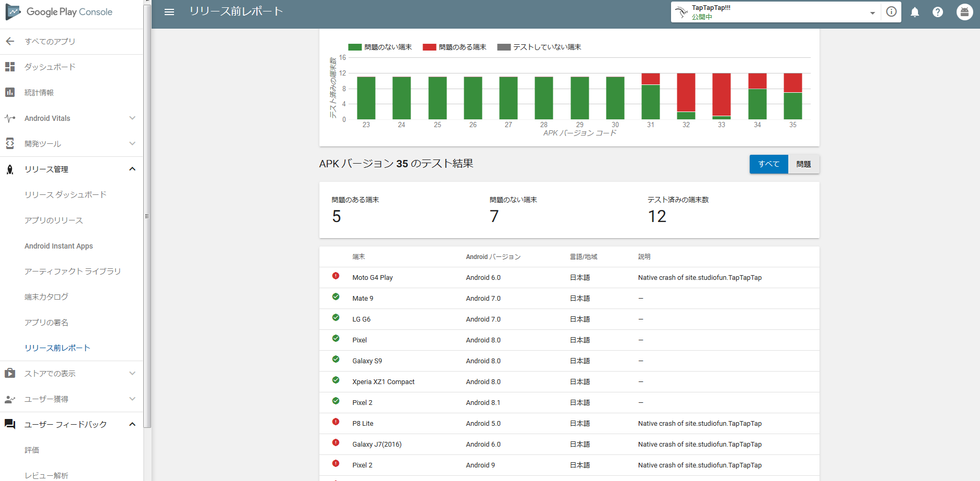Click the ダッシュボード dashboard icon
Viewport: 980px width, 481px height.
point(10,67)
